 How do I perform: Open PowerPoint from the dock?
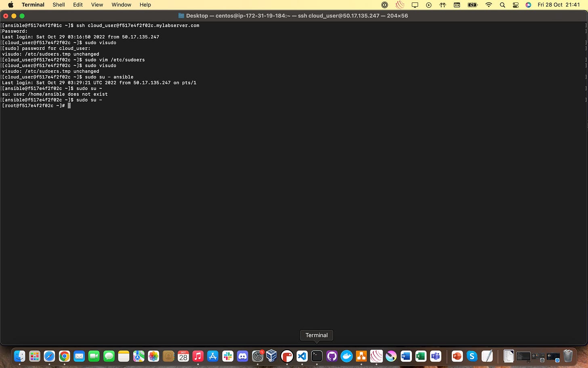457,356
